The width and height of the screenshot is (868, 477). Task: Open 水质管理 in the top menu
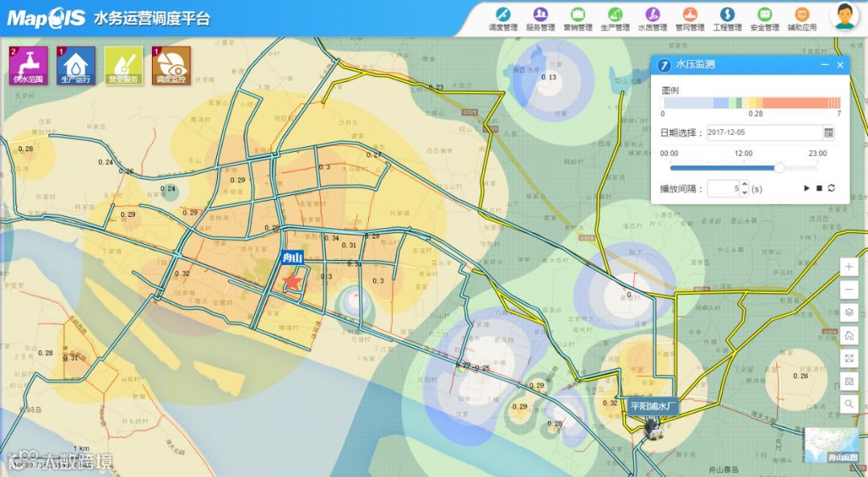click(653, 18)
